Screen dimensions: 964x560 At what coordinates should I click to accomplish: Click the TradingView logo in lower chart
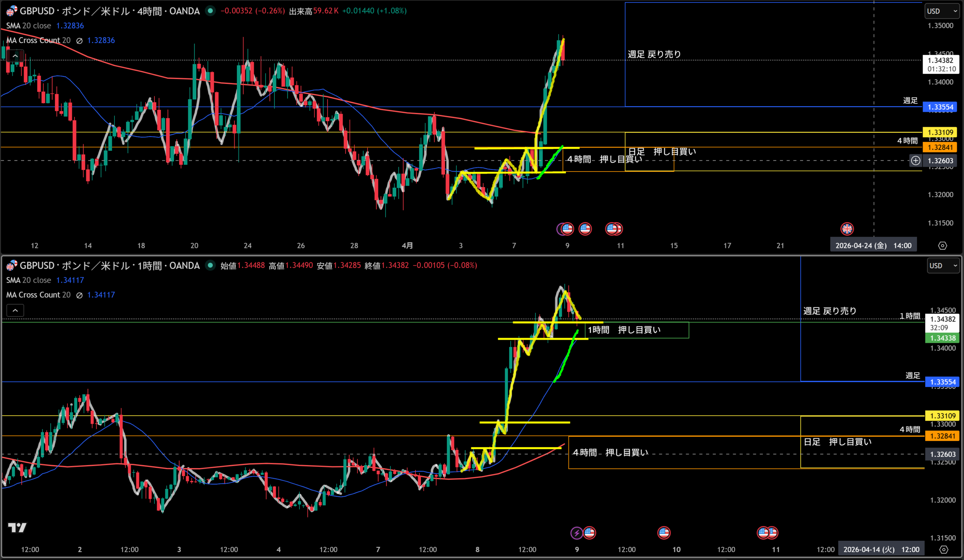pyautogui.click(x=17, y=528)
